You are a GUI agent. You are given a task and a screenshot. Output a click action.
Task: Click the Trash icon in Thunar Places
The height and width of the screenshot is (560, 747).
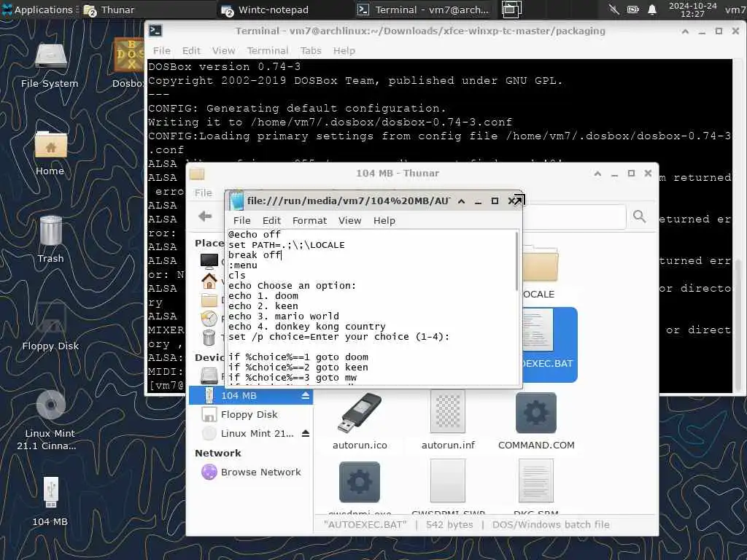(209, 338)
